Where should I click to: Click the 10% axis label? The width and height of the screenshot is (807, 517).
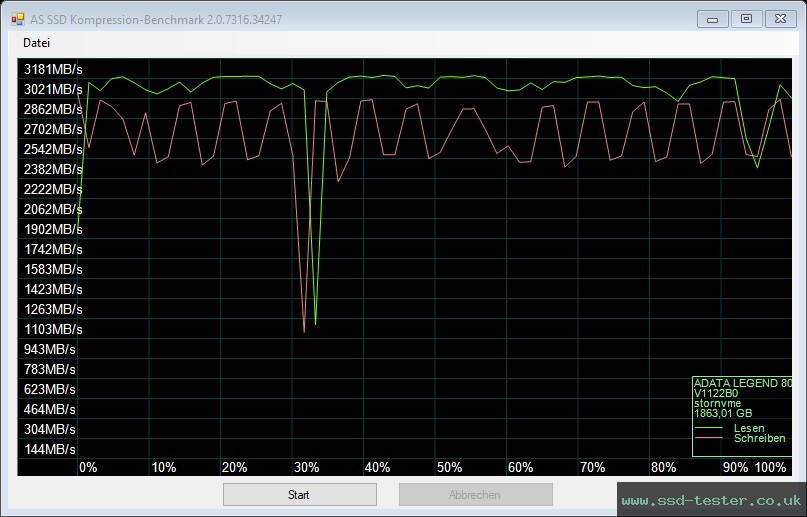(x=164, y=468)
